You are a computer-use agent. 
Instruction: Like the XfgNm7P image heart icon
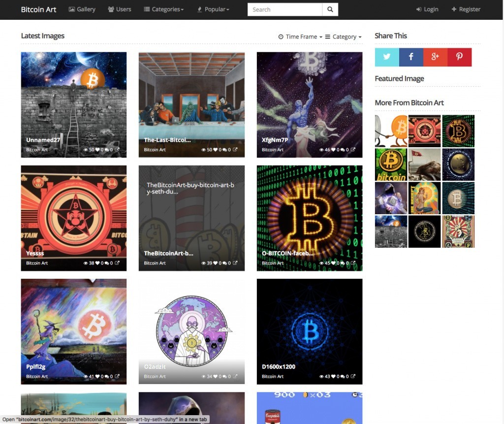point(333,150)
